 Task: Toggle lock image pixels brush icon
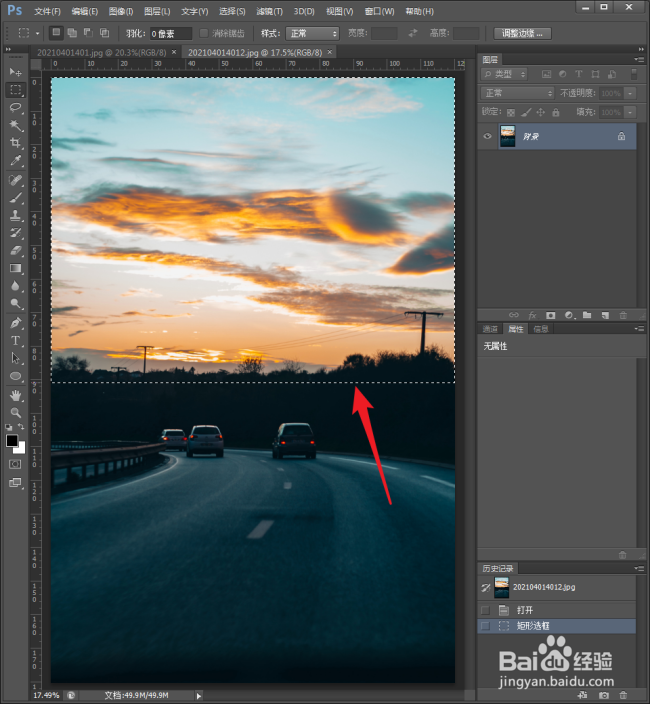[x=526, y=112]
